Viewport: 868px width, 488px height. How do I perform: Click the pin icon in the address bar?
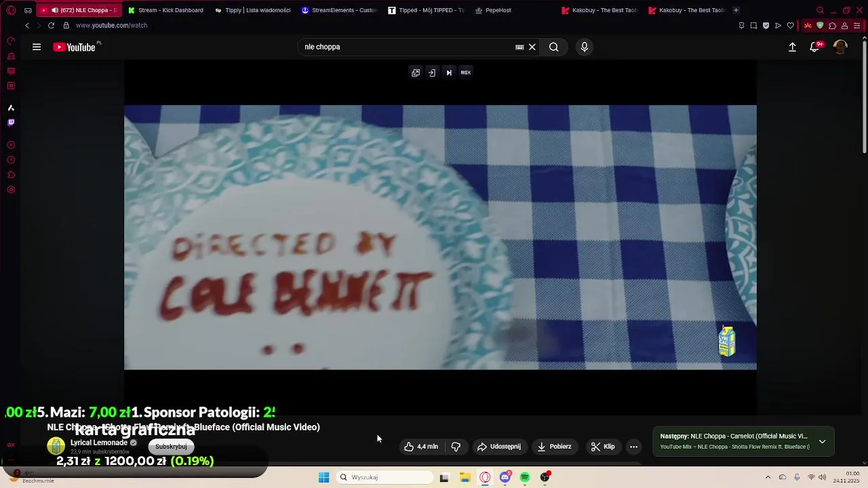point(741,26)
